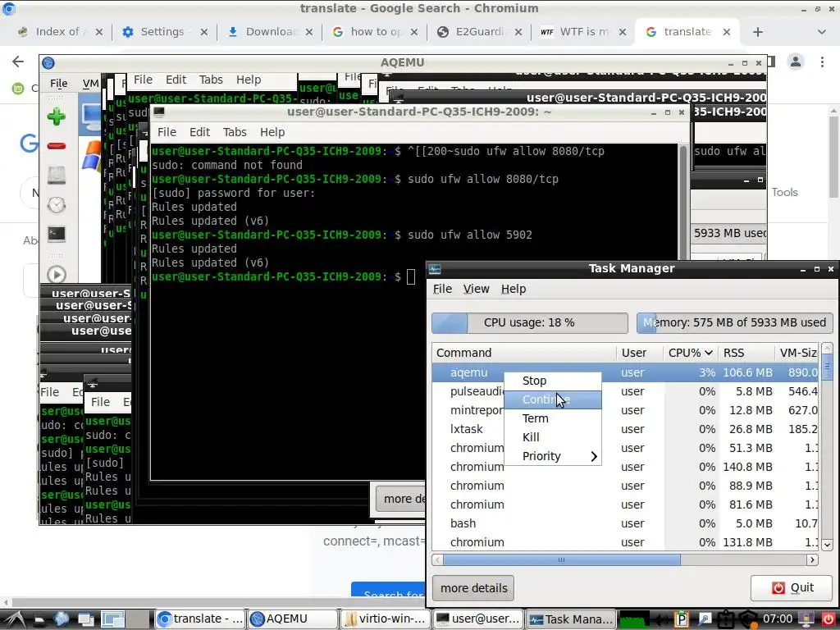
Task: Click the hard disk icon in AQEMU sidebar
Action: click(x=57, y=176)
